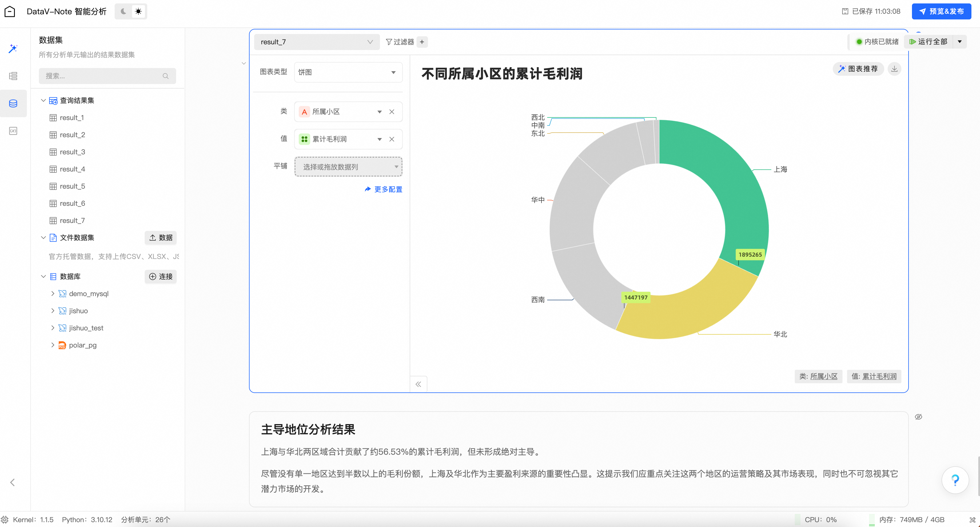
Task: Expand the demo_mysql database
Action: pos(53,294)
